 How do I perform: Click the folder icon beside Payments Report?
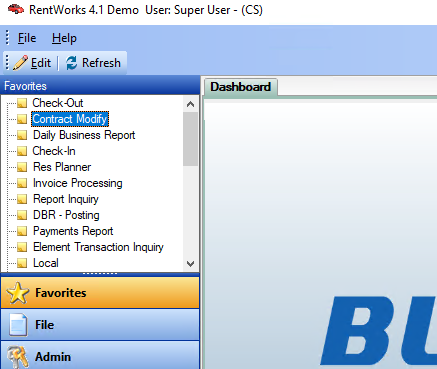22,231
